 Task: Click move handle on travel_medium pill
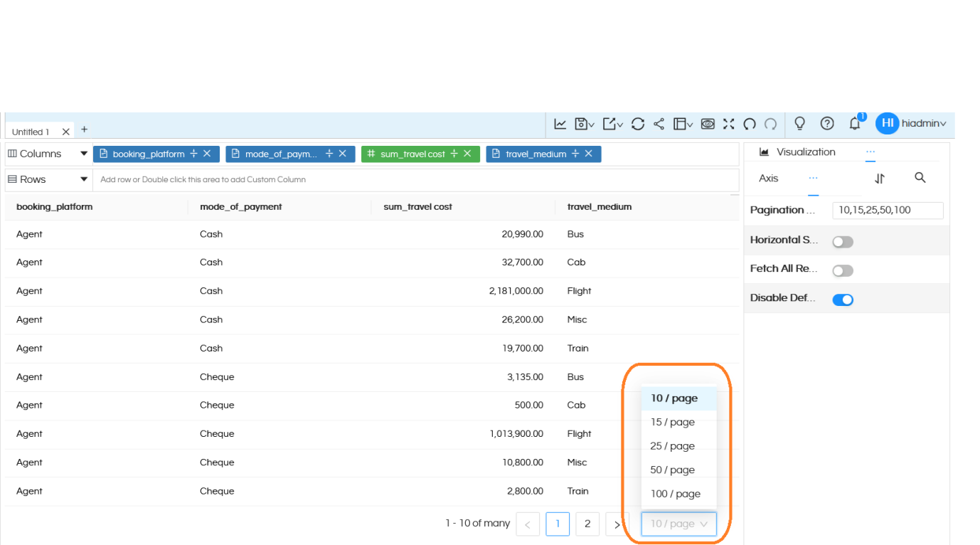(575, 154)
